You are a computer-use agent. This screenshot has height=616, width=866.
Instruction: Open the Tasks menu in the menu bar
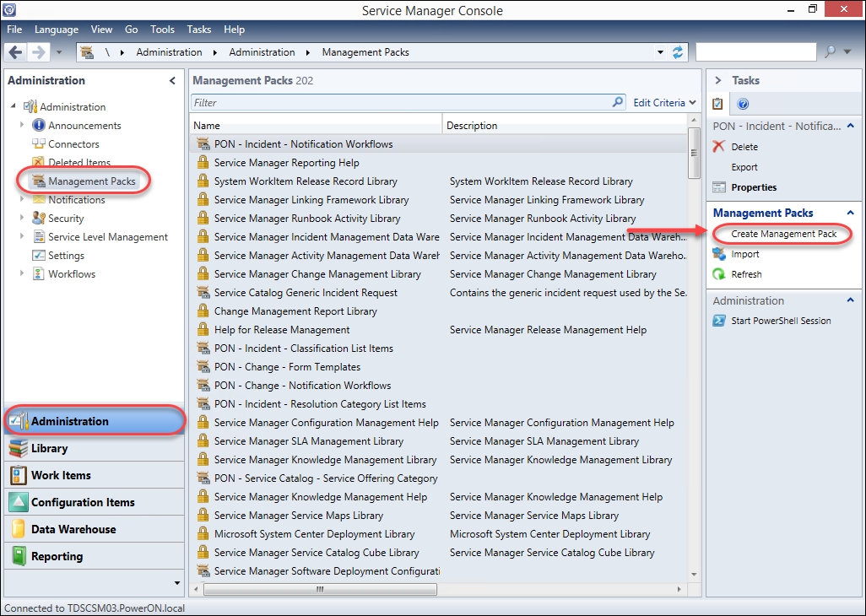coord(199,30)
